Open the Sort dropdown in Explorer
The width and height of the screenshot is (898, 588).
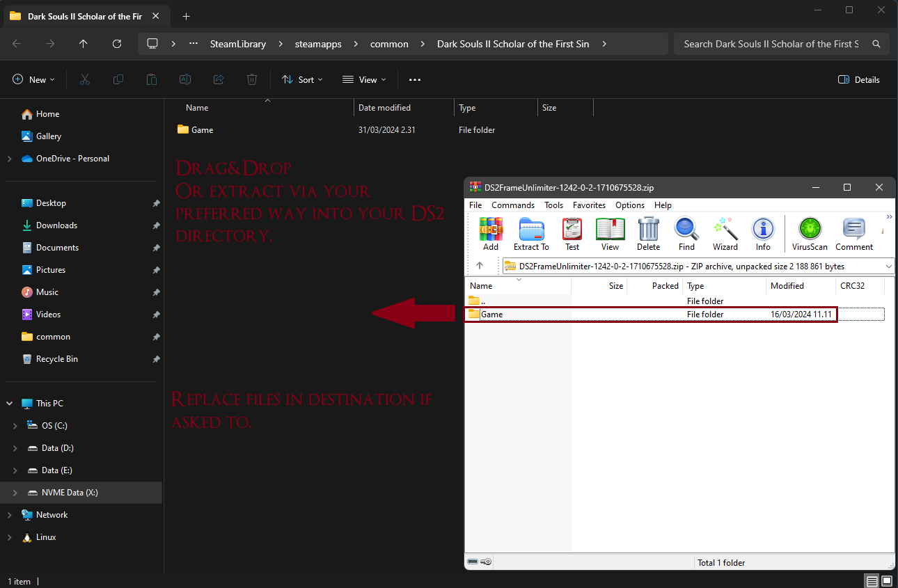(x=302, y=79)
